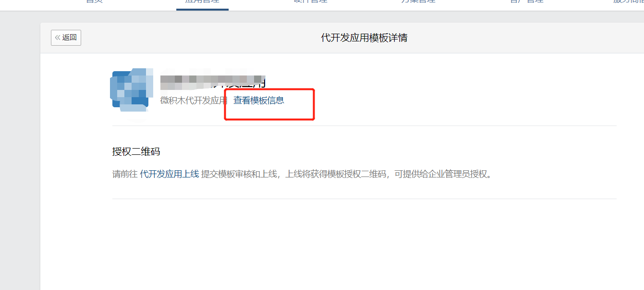644x290 pixels.
Task: Click the 上线将获得模板授权二维码 description text
Action: [x=336, y=174]
